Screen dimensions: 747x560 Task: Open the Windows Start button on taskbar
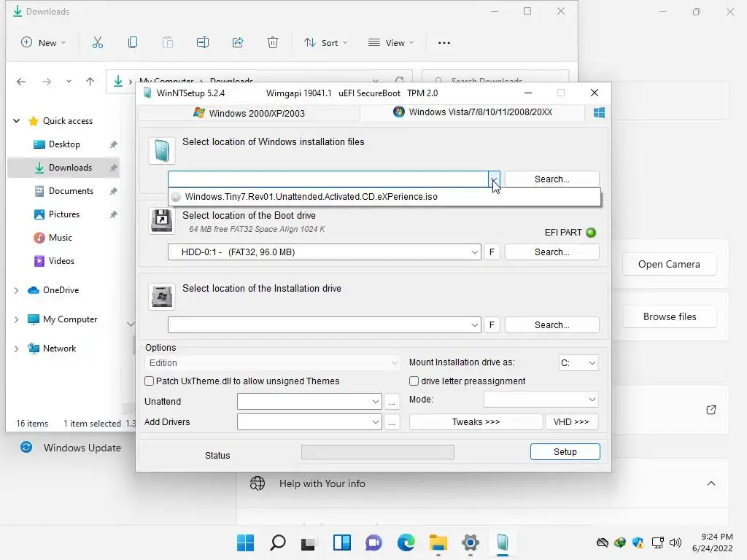tap(245, 542)
